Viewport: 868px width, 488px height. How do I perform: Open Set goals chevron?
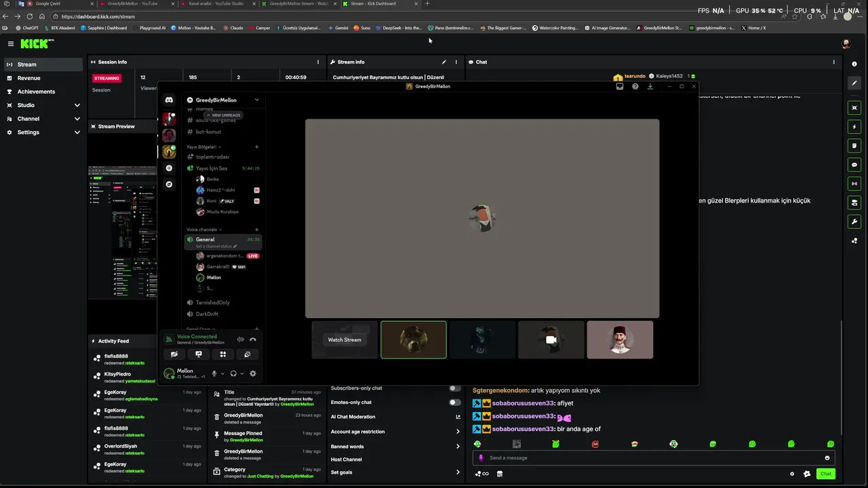click(458, 472)
